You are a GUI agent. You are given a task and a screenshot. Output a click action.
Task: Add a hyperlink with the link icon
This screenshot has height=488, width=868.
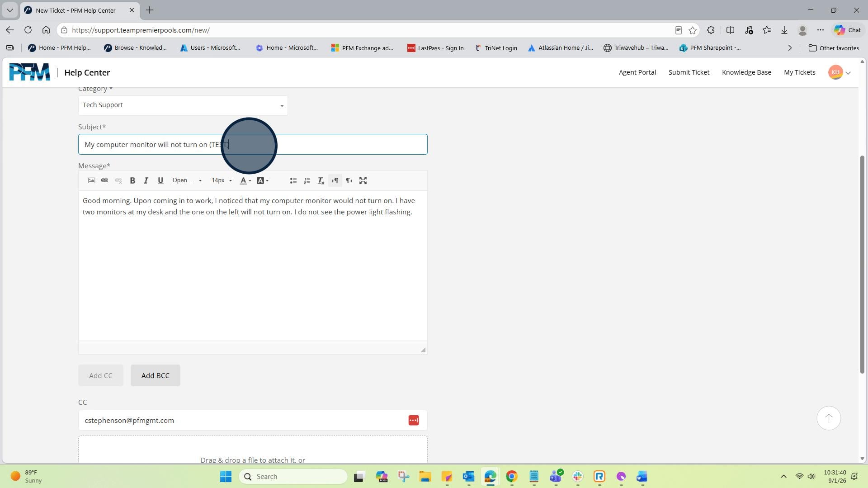point(104,180)
